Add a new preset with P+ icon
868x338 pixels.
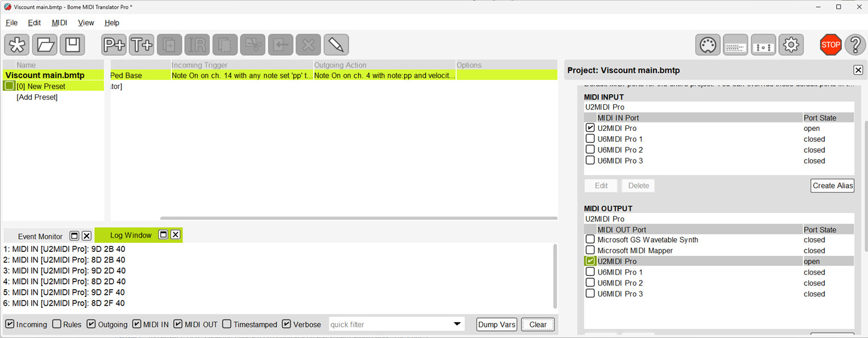click(114, 45)
